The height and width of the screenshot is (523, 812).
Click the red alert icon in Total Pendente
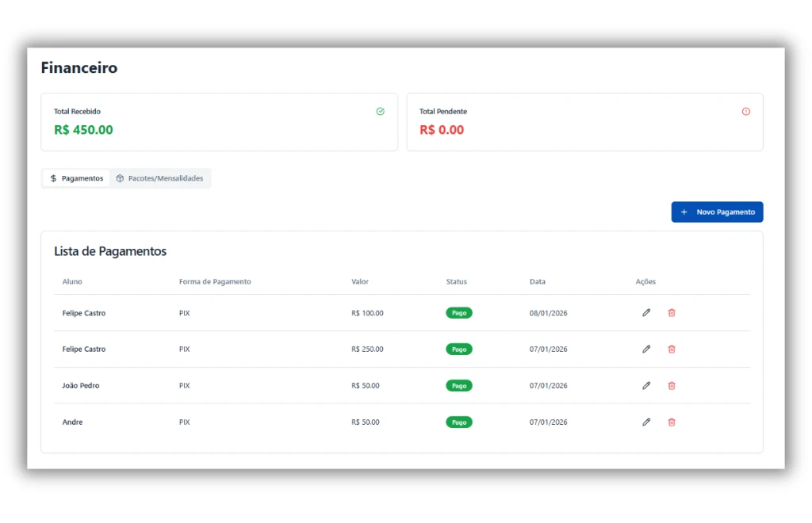745,112
